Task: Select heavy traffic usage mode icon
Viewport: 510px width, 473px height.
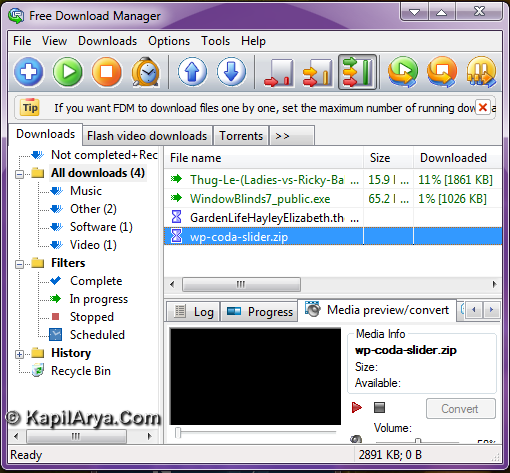Action: coord(357,72)
